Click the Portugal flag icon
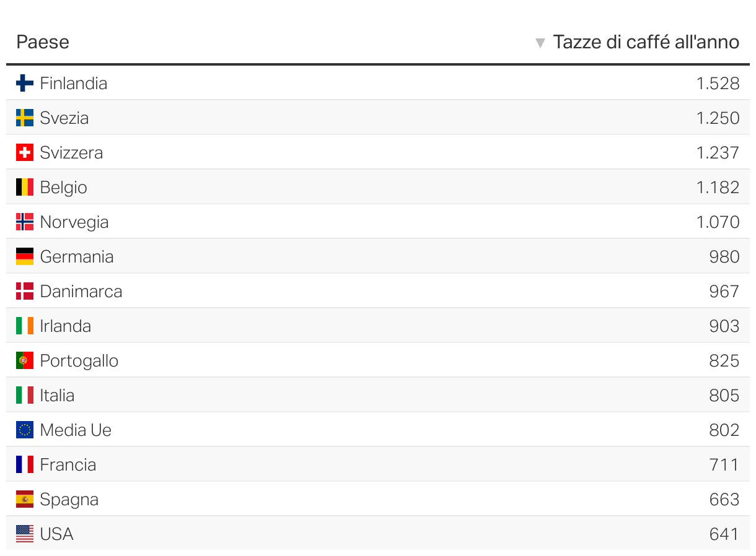The image size is (756, 556). pos(25,360)
